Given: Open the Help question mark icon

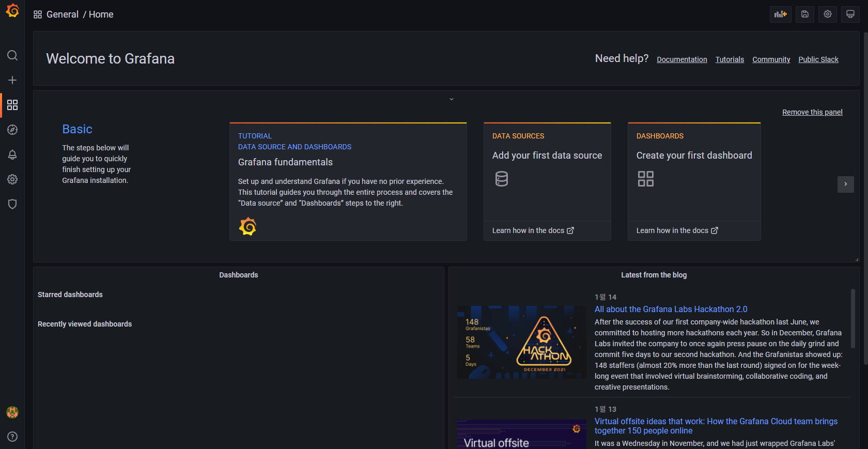Looking at the screenshot, I should click(12, 437).
